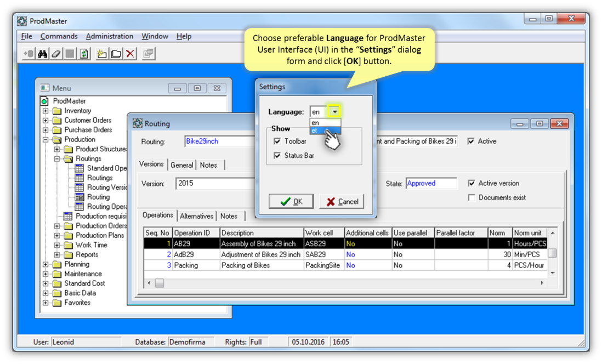The image size is (602, 364).
Task: Uncheck the Toolbar checkbox in Settings
Action: point(277,141)
